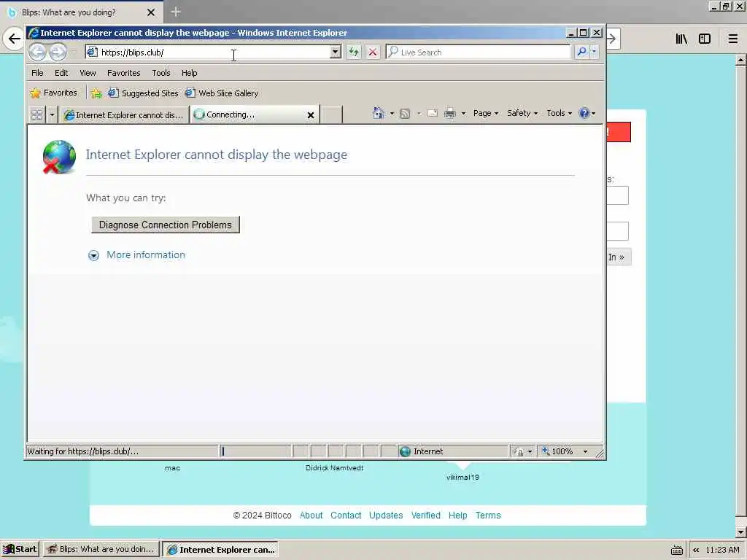Open the tab list dropdown arrow
Screen dimensions: 747x560
click(52, 114)
